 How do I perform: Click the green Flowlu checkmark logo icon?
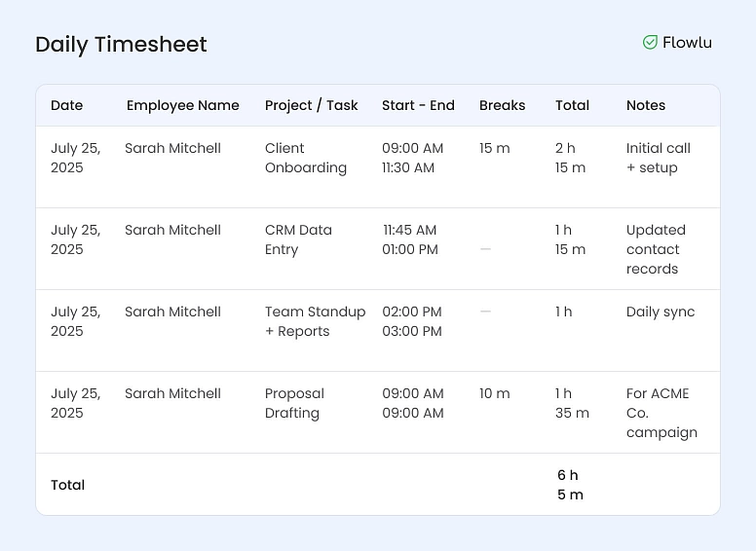[650, 43]
